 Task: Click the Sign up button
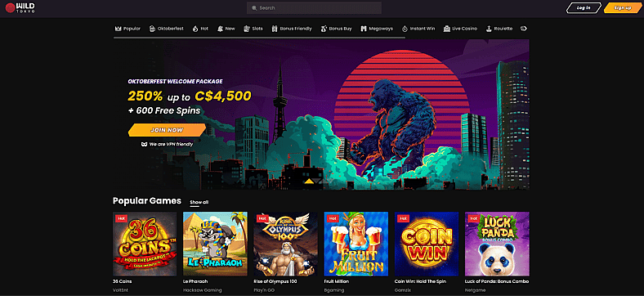pyautogui.click(x=623, y=8)
